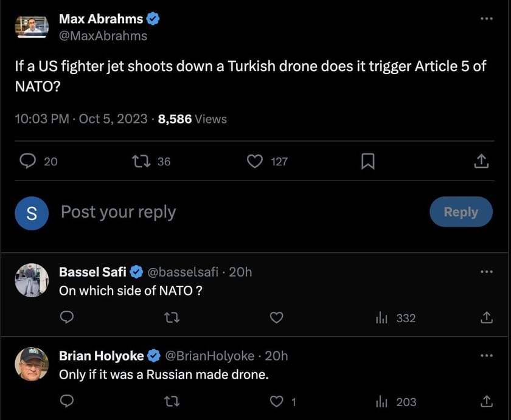Screen dimensions: 511x420
Task: Like Max Abrahms' tweet about Article 5
Action: click(x=255, y=161)
